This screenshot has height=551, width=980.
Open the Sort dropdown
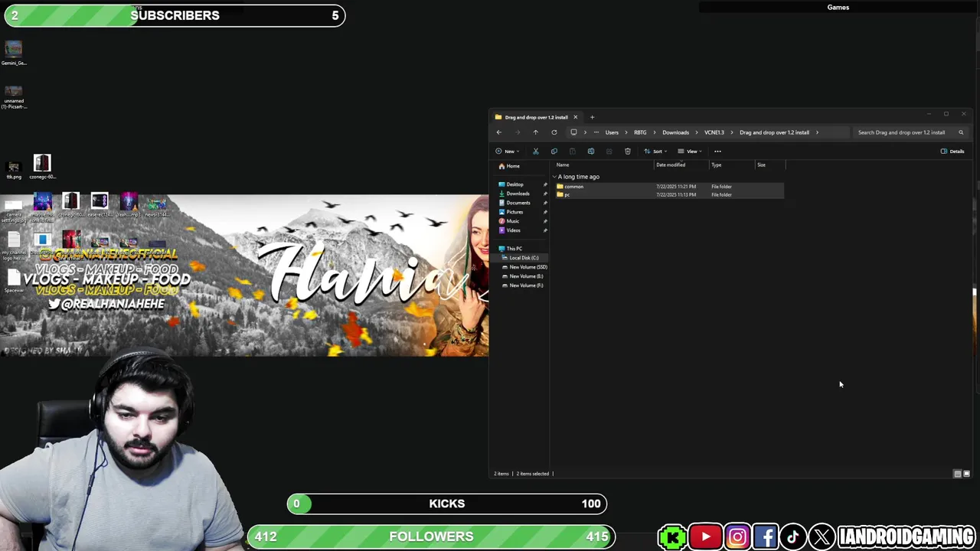coord(655,152)
